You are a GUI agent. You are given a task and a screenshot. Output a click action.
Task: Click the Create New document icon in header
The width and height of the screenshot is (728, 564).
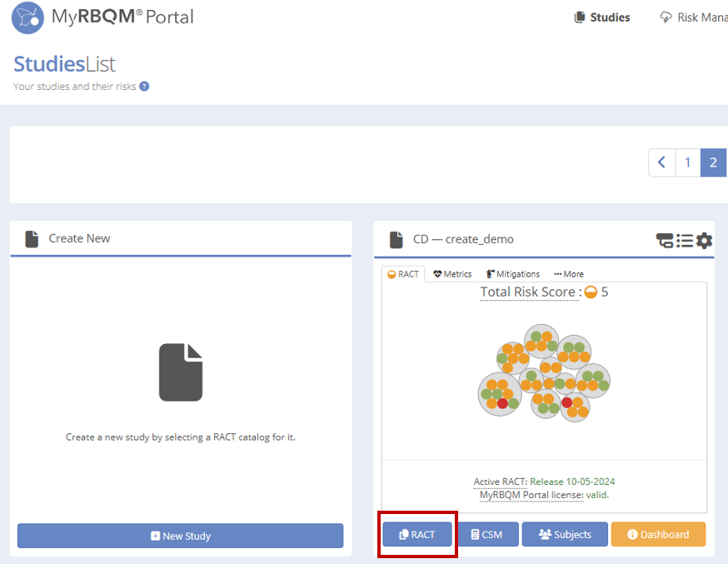(x=32, y=239)
